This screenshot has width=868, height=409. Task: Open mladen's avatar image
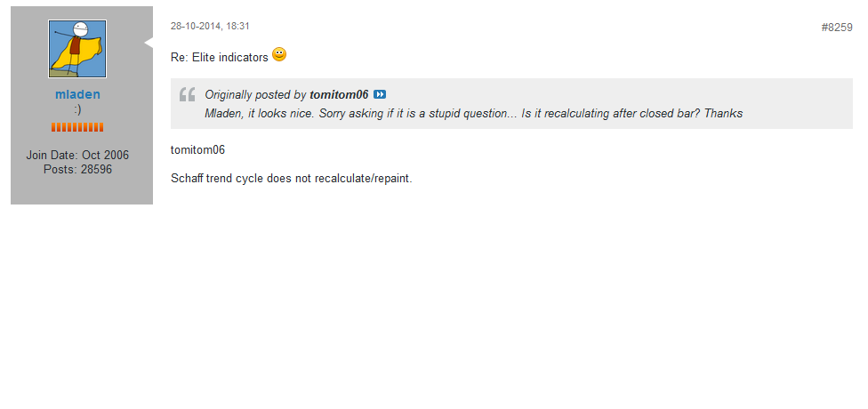point(77,49)
